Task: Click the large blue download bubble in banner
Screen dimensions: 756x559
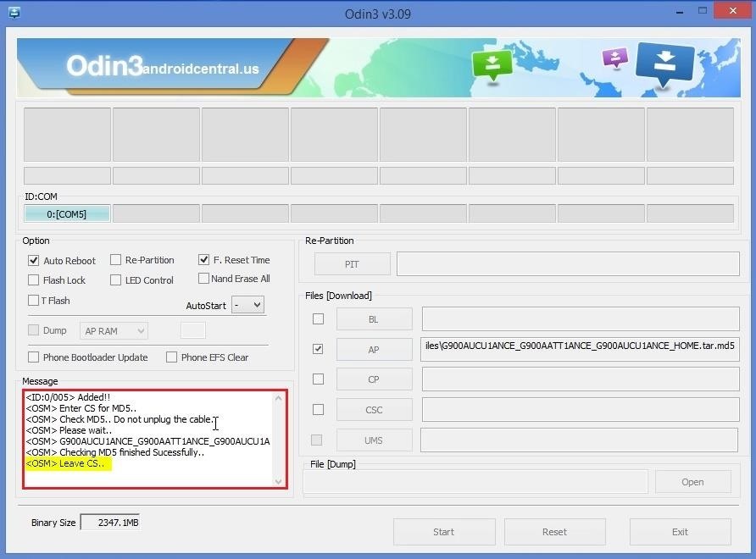Action: click(x=664, y=64)
